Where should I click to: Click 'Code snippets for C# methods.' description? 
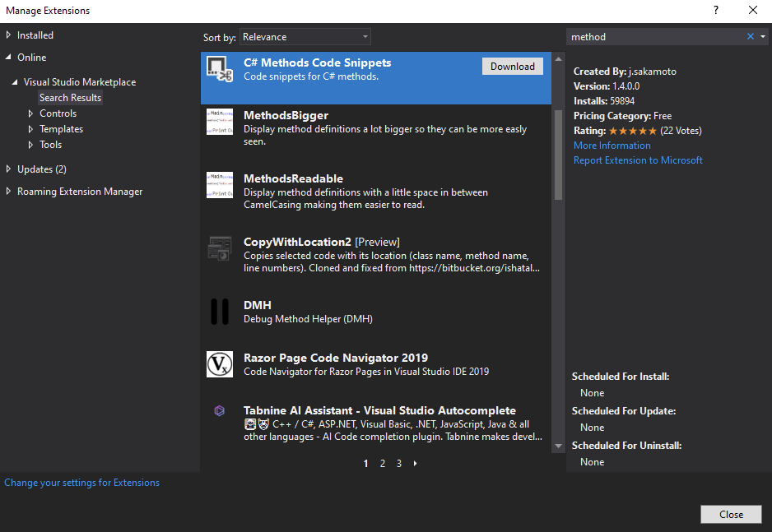click(x=311, y=76)
